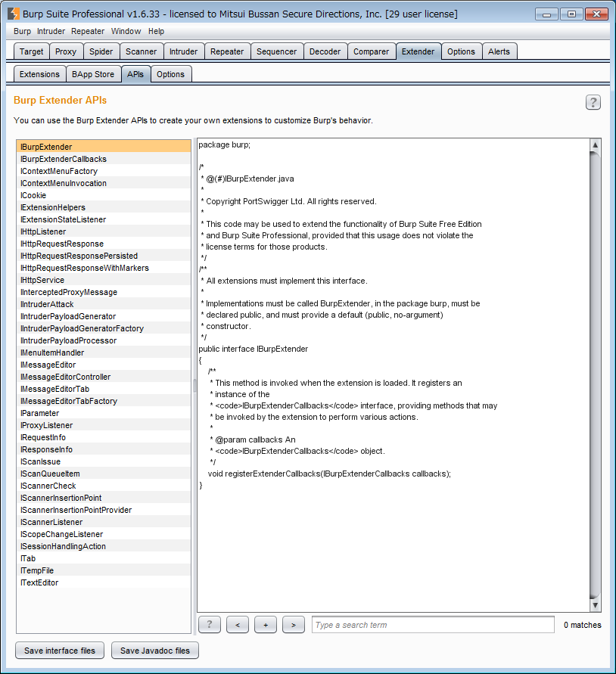Open the Extensions sub-tab

pyautogui.click(x=39, y=74)
